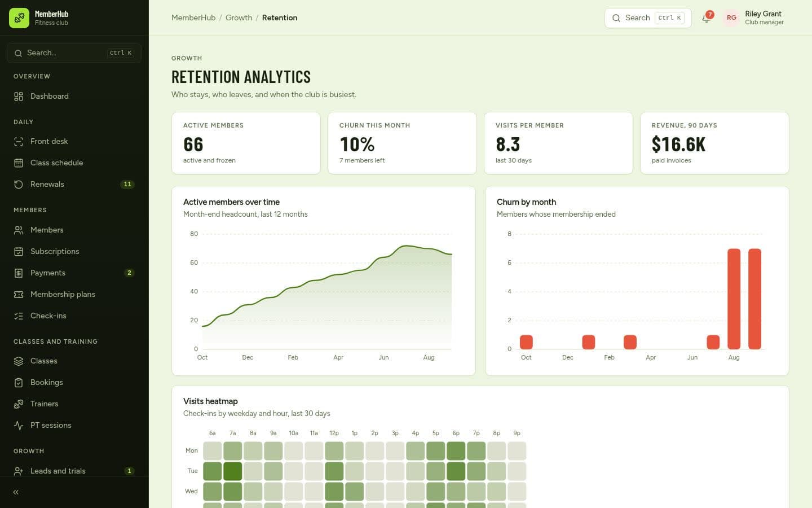Screen dimensions: 812x508
Task: Click the MemberHub dumbbell logo icon
Action: tap(19, 18)
